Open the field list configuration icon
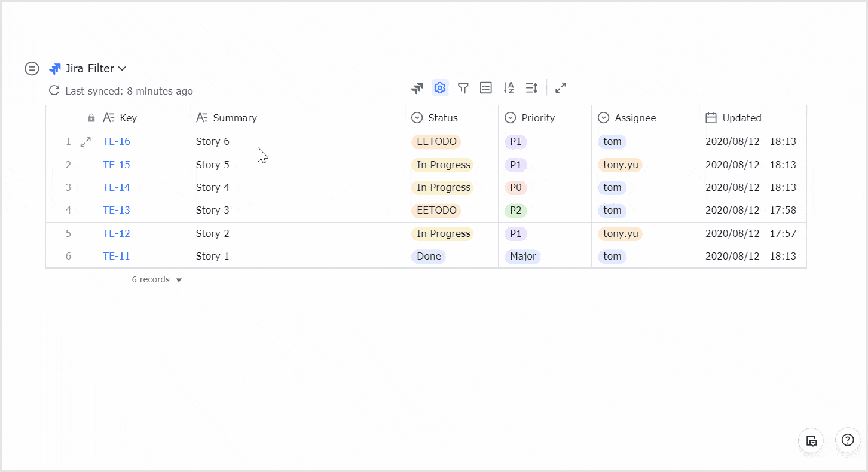Viewport: 868px width, 472px height. point(486,88)
